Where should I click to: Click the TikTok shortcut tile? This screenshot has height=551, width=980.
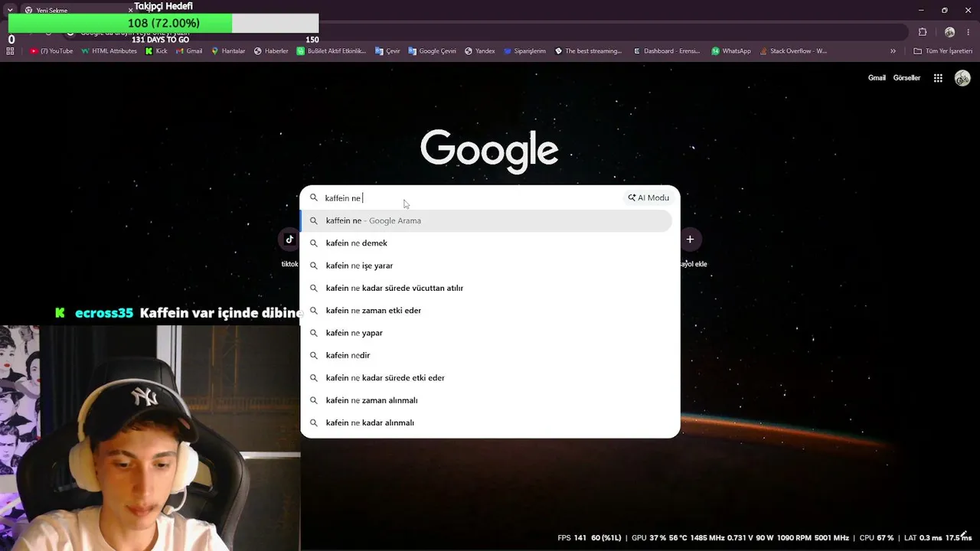point(289,240)
